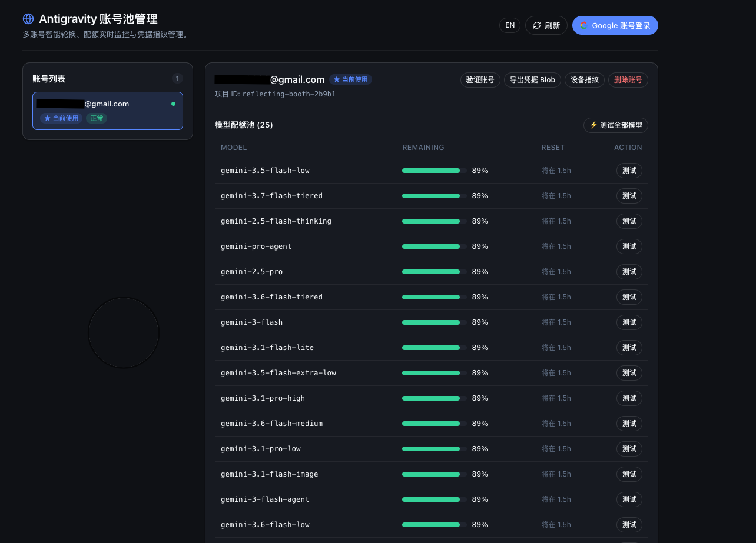Click the account count badge 1
Viewport: 756px width, 543px height.
[x=177, y=78]
